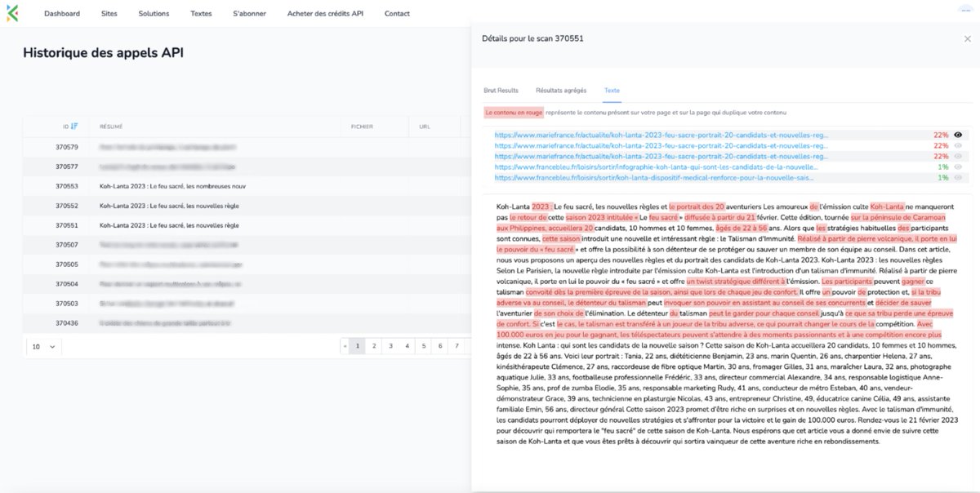Select the row with ID 370577
Screen dimensions: 980x493
(x=247, y=167)
